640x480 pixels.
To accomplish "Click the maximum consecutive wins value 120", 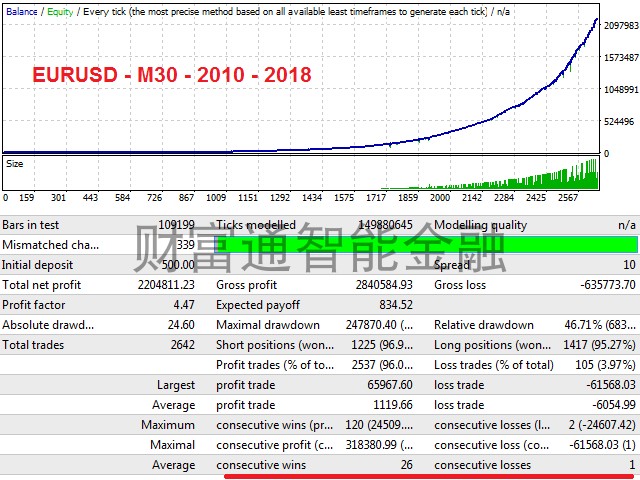I will 354,425.
